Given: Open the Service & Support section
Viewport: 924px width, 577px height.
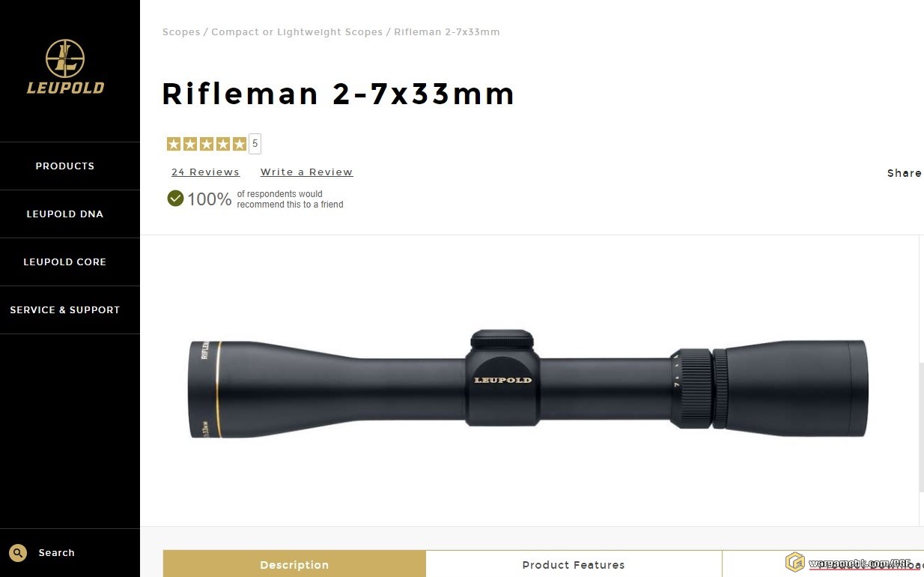Looking at the screenshot, I should pos(65,310).
